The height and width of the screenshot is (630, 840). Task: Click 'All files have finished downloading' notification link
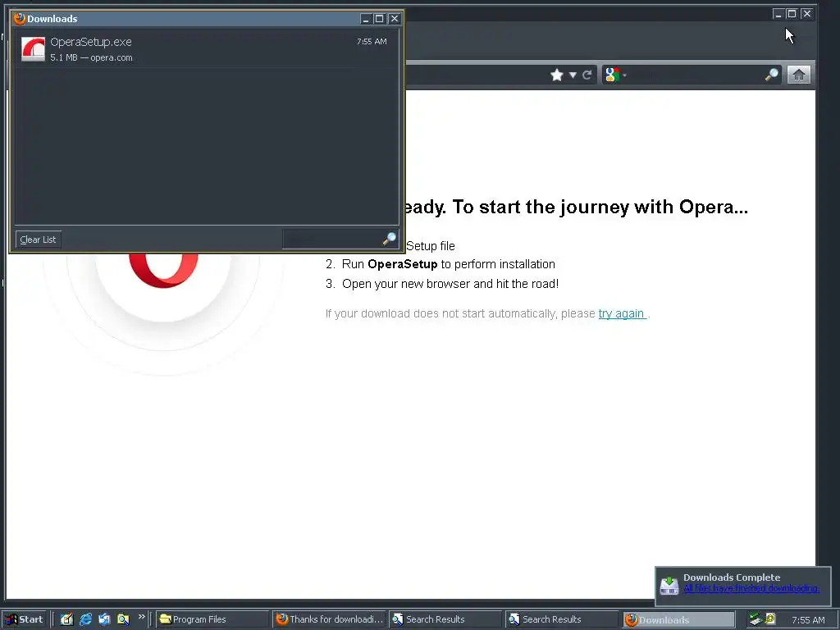pos(751,588)
